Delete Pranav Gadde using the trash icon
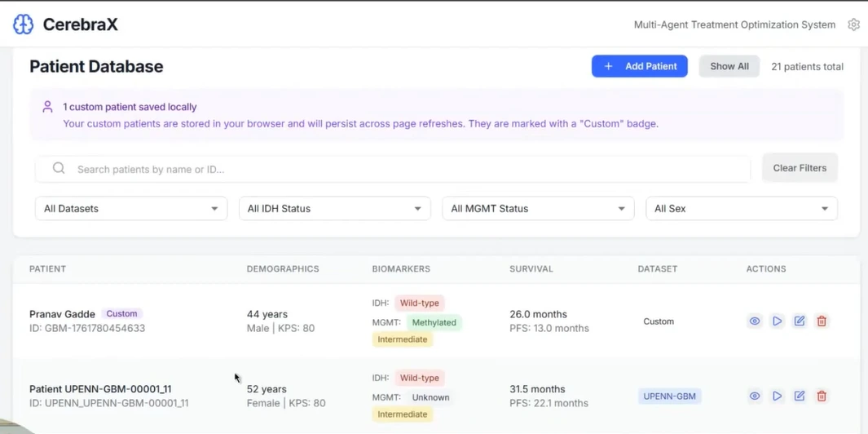 822,321
